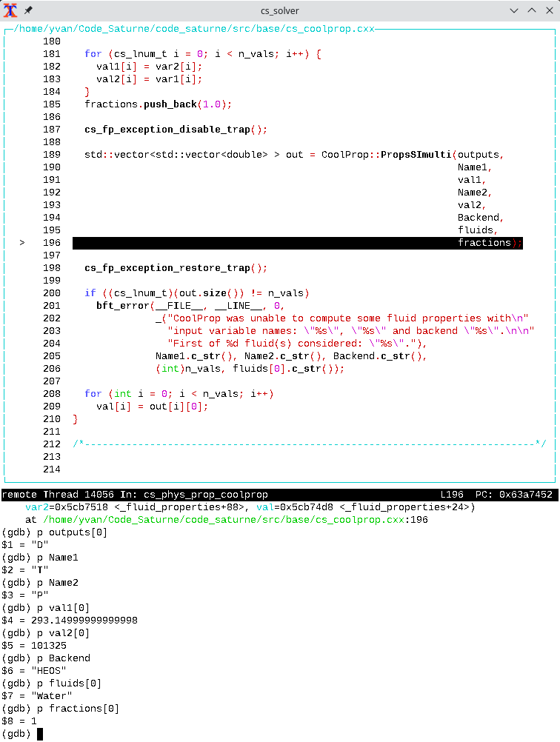Click cs_fp_exception_disable_trap on line 187
560x742 pixels.
pos(167,130)
